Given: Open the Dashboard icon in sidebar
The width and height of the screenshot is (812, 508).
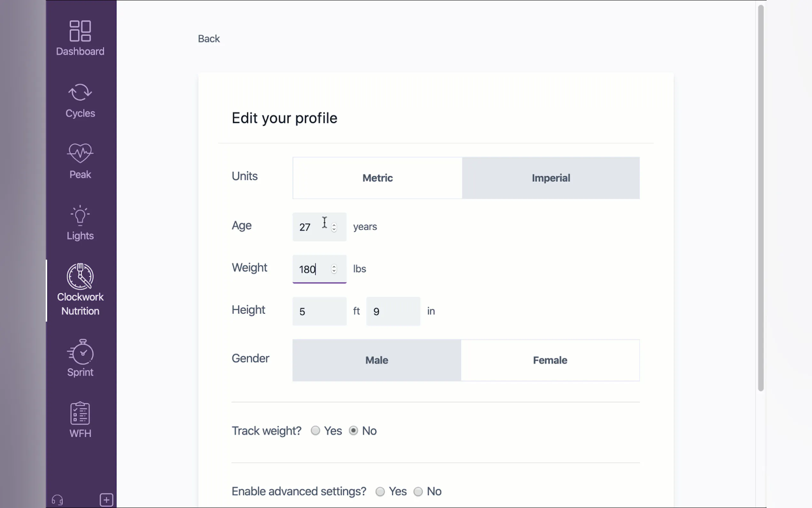Looking at the screenshot, I should tap(80, 31).
